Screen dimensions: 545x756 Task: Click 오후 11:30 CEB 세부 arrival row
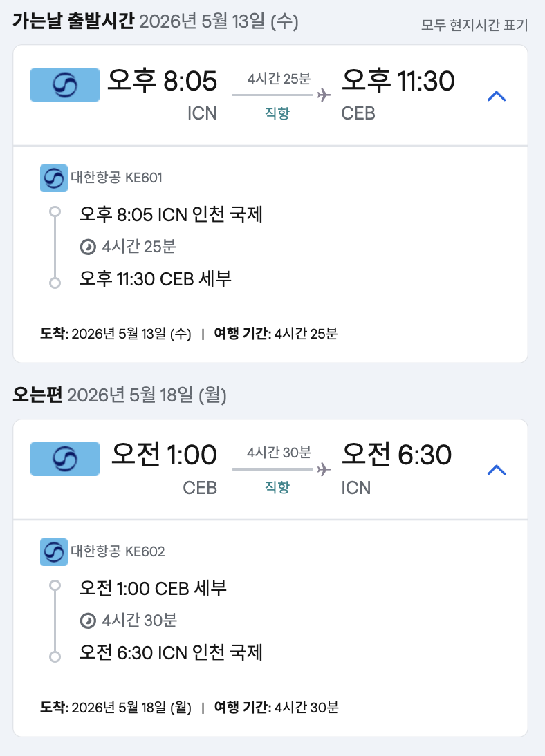pyautogui.click(x=156, y=279)
